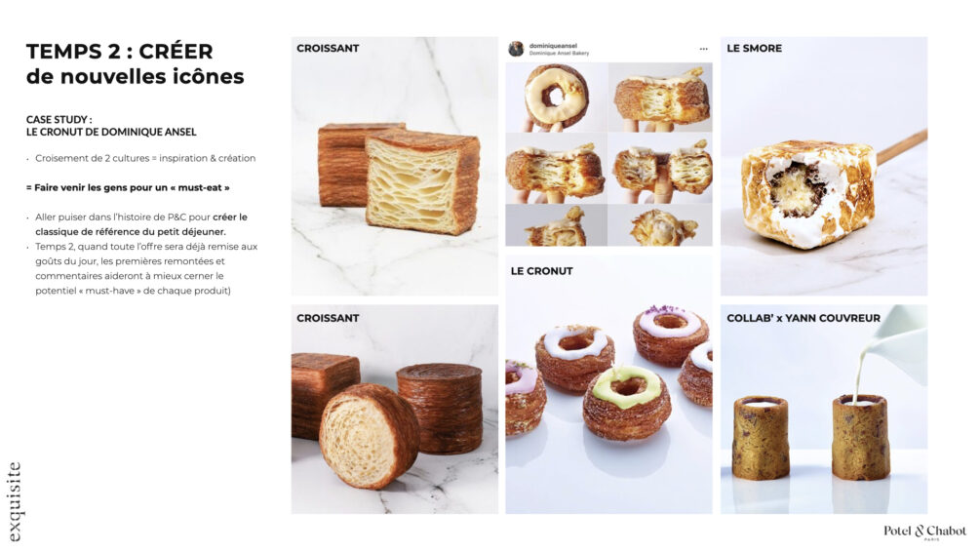Open the Yann Couvreur cookie shot image
The image size is (980, 552).
click(x=824, y=410)
